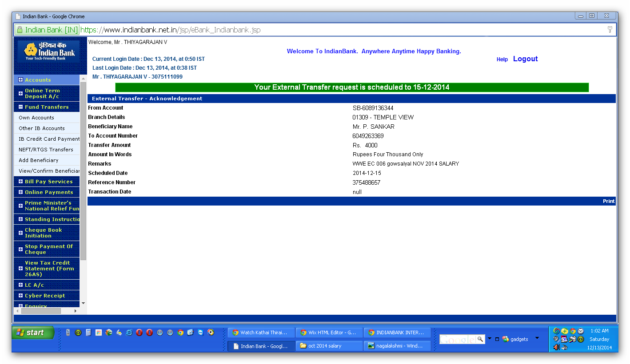This screenshot has width=630, height=364.
Task: Expand the Cyber Receipt section
Action: click(20, 296)
